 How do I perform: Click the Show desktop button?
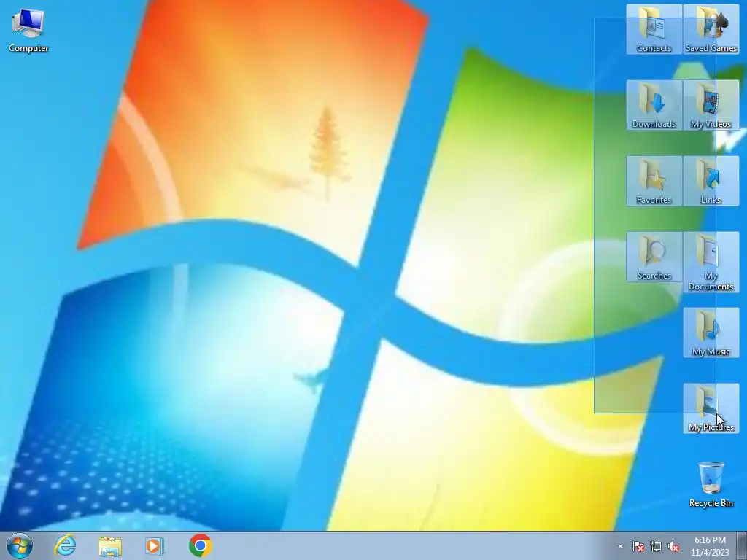pos(742,545)
